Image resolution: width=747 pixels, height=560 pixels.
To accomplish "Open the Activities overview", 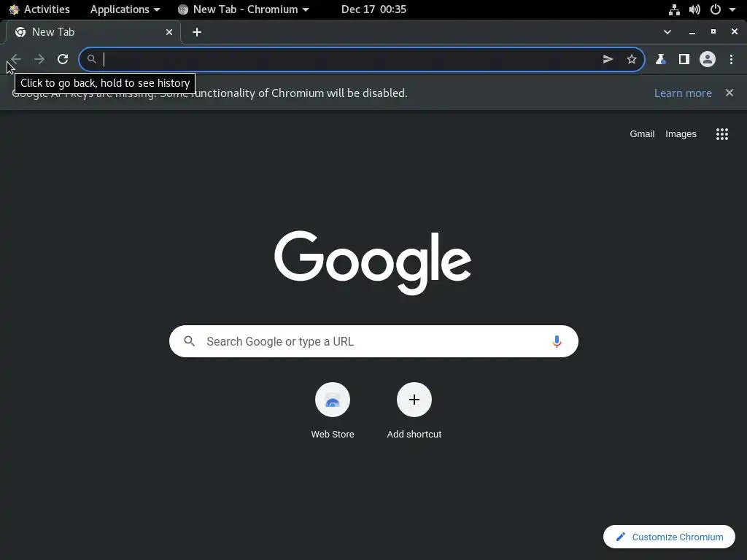I will click(39, 9).
